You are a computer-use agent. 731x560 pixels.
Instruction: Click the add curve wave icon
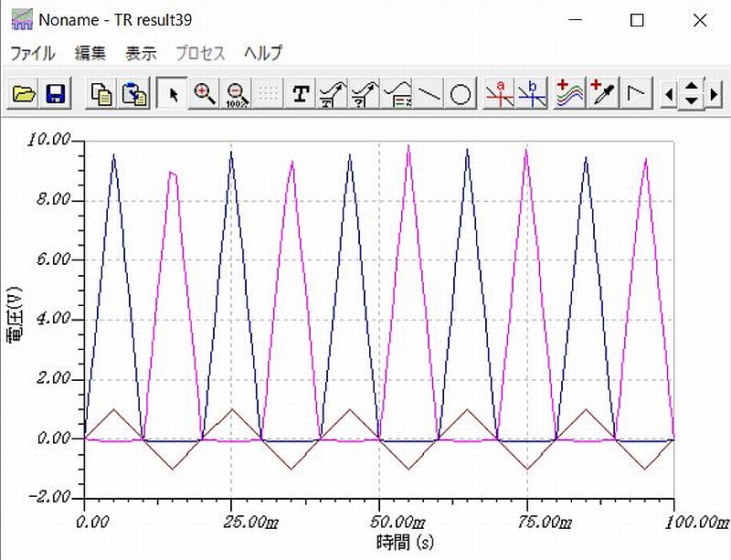(568, 94)
